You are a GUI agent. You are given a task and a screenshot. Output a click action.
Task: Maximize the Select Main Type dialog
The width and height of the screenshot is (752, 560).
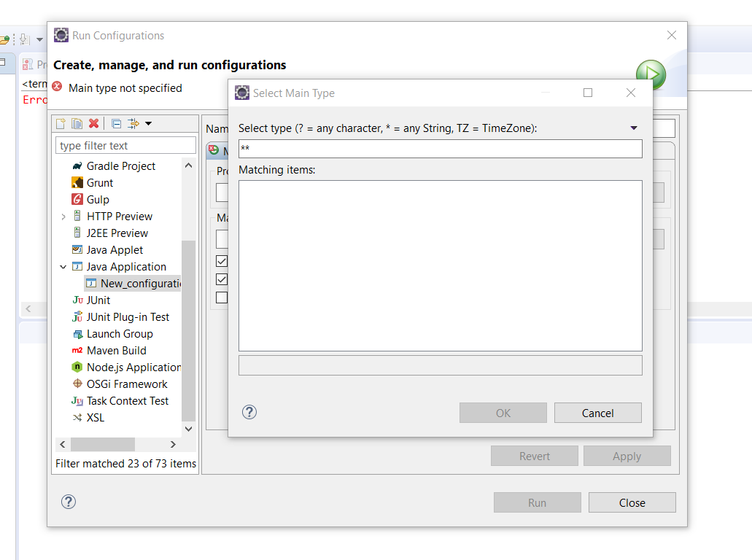[587, 93]
